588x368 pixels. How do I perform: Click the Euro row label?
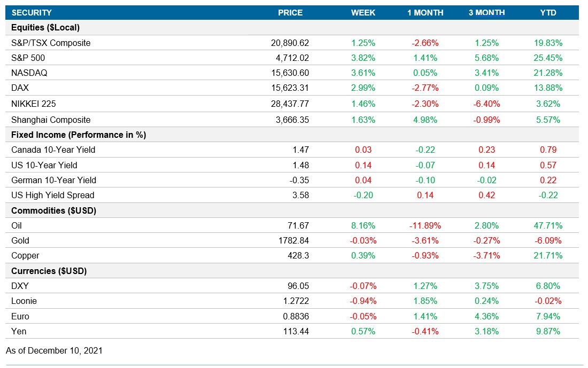tap(20, 316)
